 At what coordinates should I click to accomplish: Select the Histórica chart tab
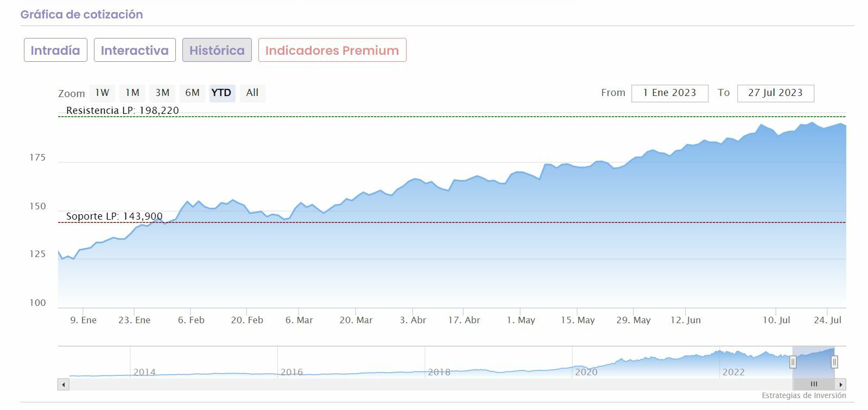[217, 50]
